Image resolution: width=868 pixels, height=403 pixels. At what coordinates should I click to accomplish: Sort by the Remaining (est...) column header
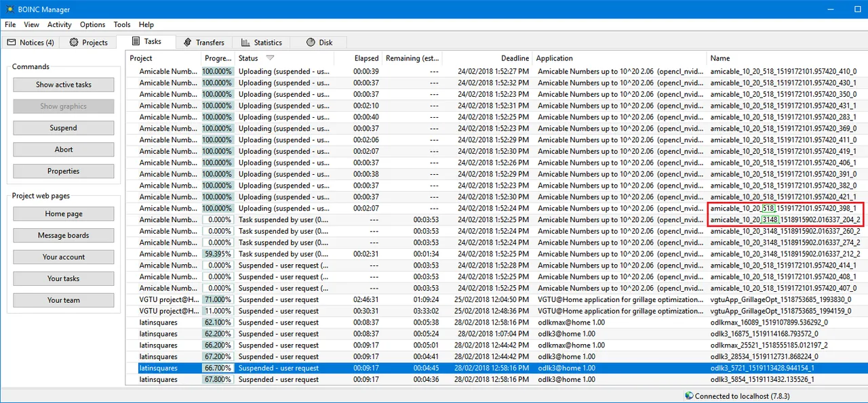(x=412, y=58)
